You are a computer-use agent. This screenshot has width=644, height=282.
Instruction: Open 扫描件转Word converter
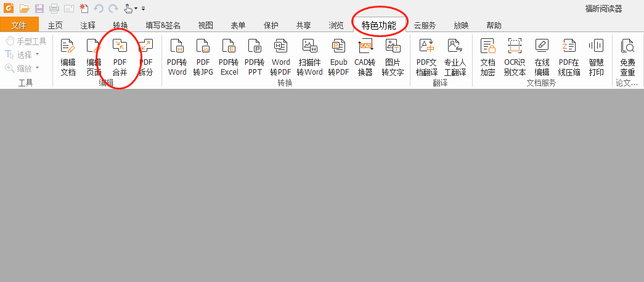point(309,57)
